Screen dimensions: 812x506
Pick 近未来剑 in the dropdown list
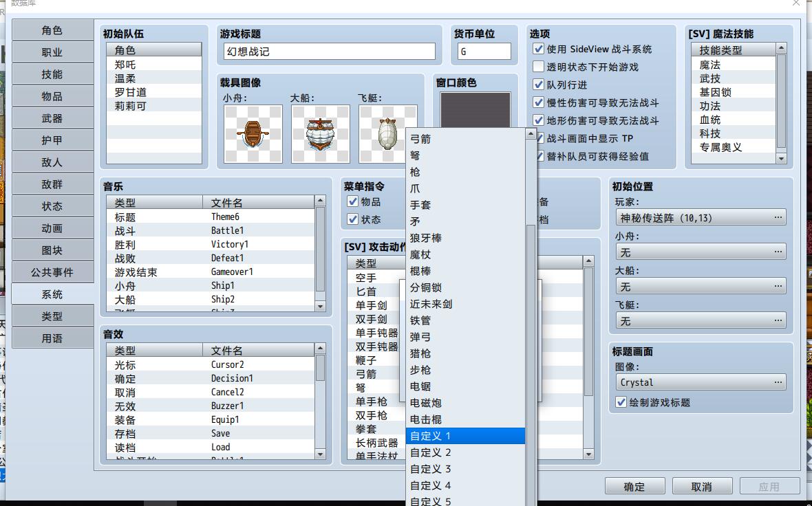[x=466, y=304]
